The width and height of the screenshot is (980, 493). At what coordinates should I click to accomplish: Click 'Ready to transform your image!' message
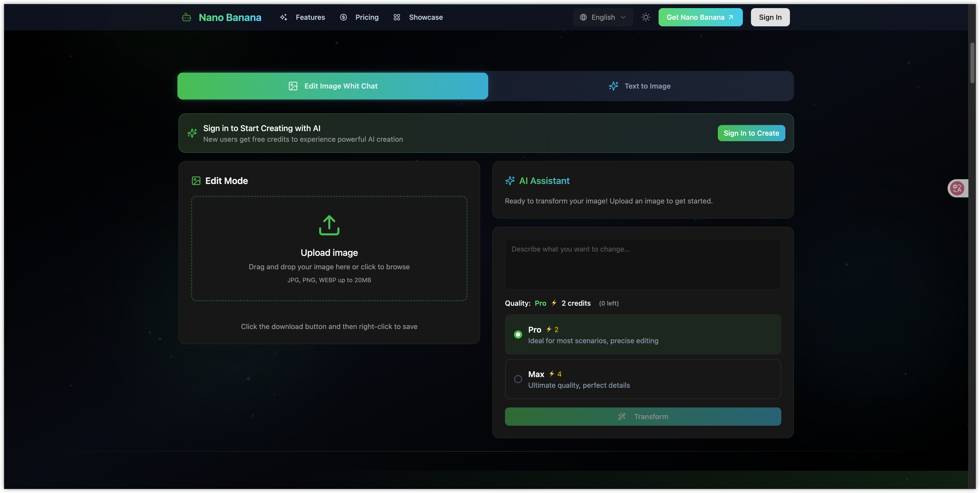click(x=609, y=201)
